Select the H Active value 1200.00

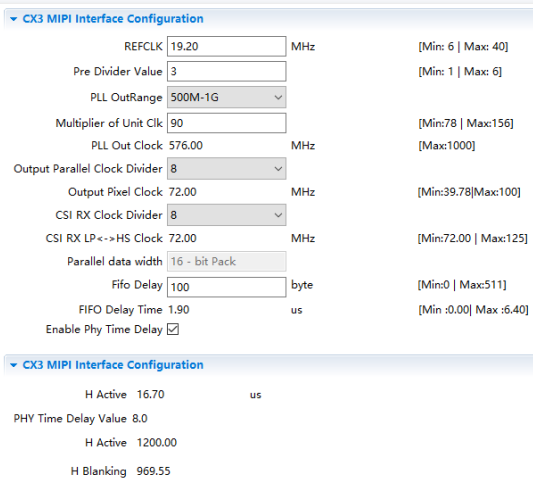pos(157,442)
